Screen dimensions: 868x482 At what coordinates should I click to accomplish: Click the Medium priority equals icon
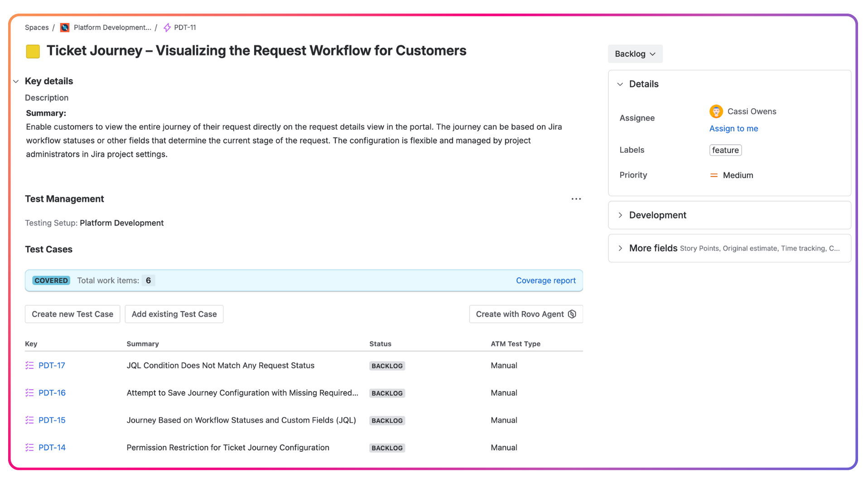tap(714, 175)
